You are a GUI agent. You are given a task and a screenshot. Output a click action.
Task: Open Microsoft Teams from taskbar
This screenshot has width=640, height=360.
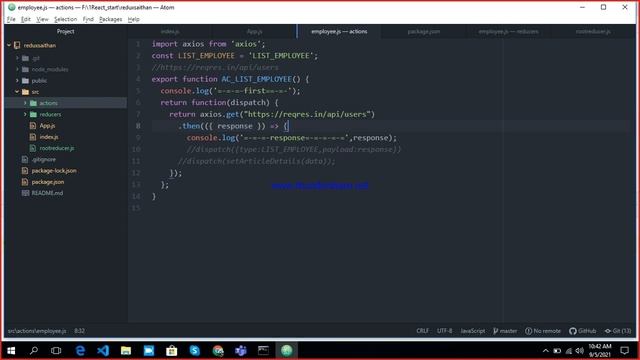click(x=240, y=351)
